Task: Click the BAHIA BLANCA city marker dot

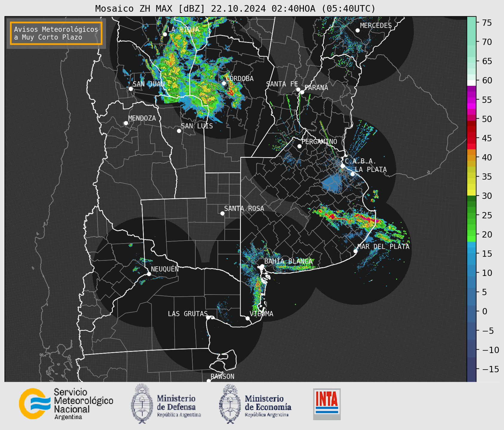Action: click(x=262, y=266)
